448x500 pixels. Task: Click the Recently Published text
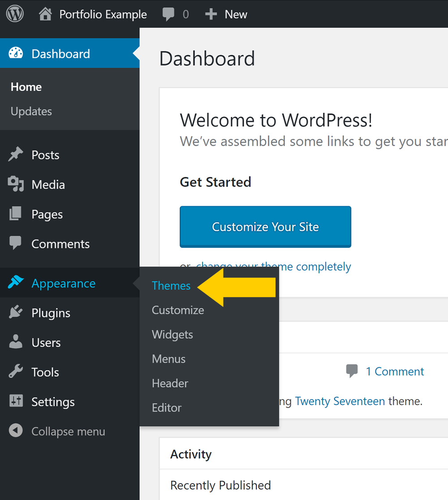pos(221,485)
